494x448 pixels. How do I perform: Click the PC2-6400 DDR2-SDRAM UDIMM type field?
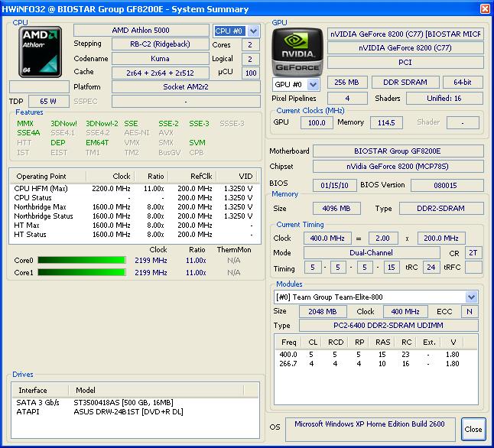pyautogui.click(x=388, y=325)
